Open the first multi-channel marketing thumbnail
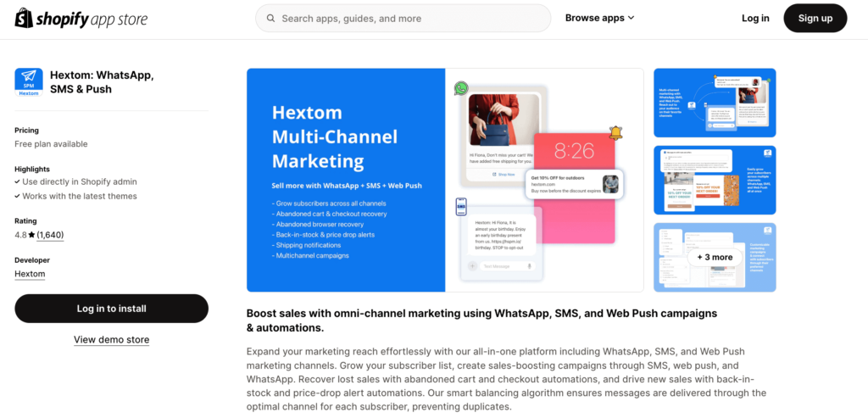 pos(715,103)
